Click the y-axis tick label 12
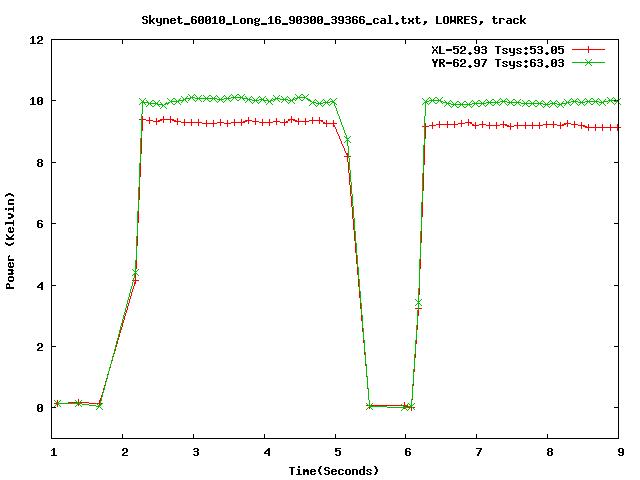Screen dimensions: 640x480 [x=36, y=40]
